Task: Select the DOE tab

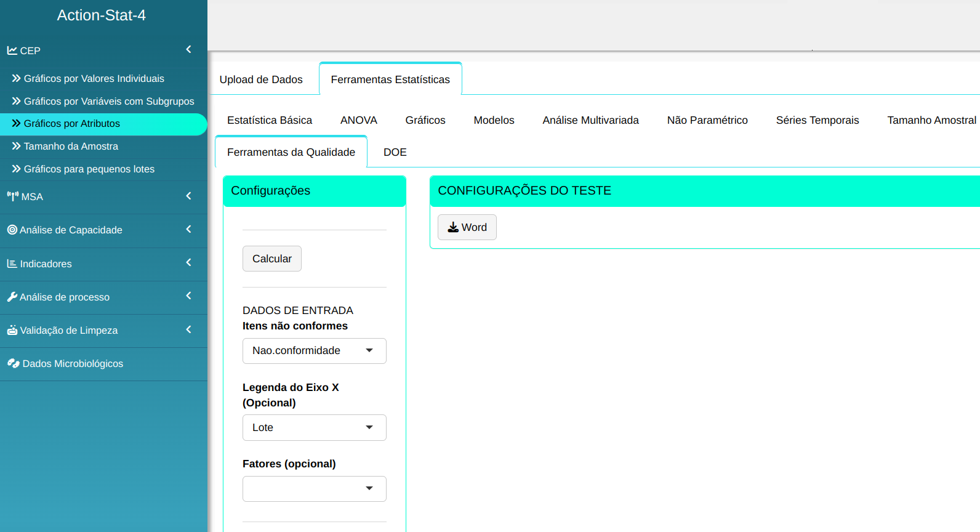Action: 395,152
